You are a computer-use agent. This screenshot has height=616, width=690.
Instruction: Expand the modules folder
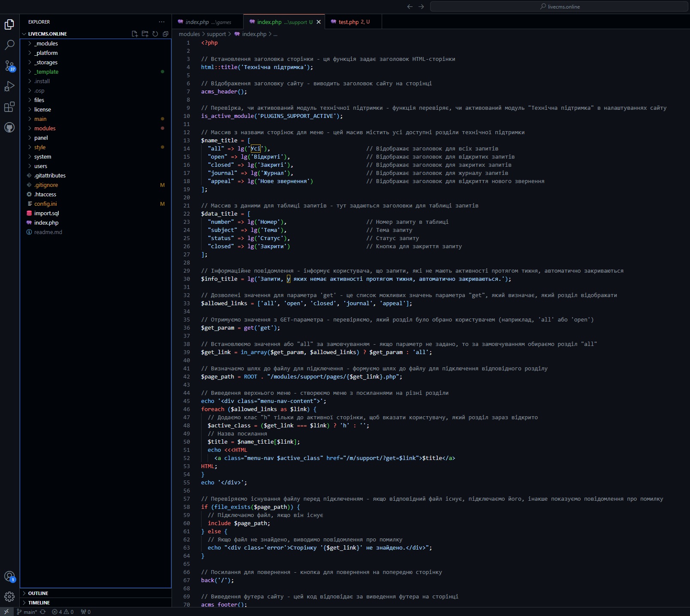click(x=45, y=128)
